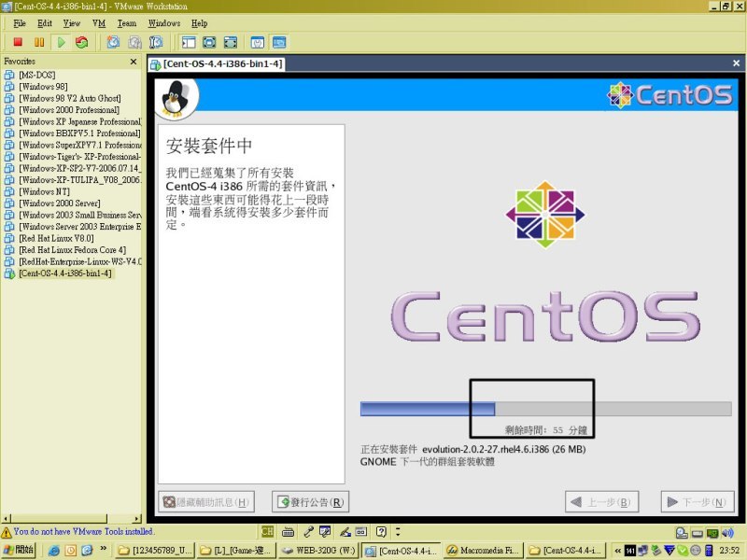Select [Cent-OS-4.4-i386-bin1-4] in Favorites list

pyautogui.click(x=65, y=273)
